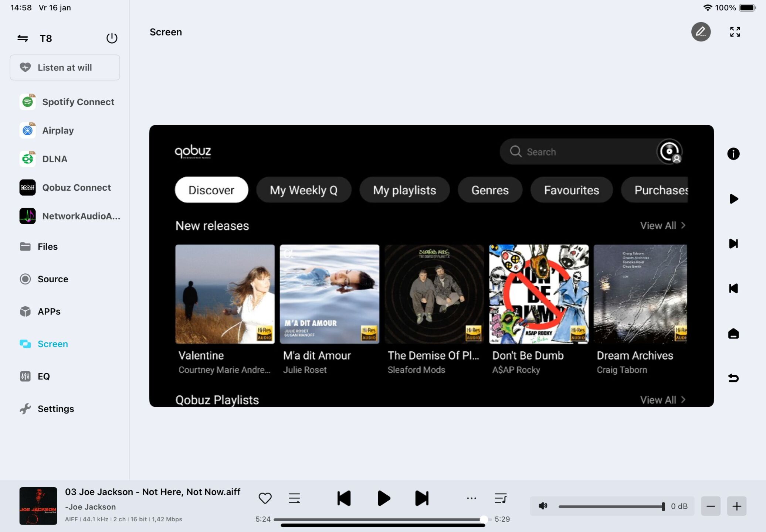This screenshot has width=766, height=532.
Task: Open the Settings section
Action: 47,409
